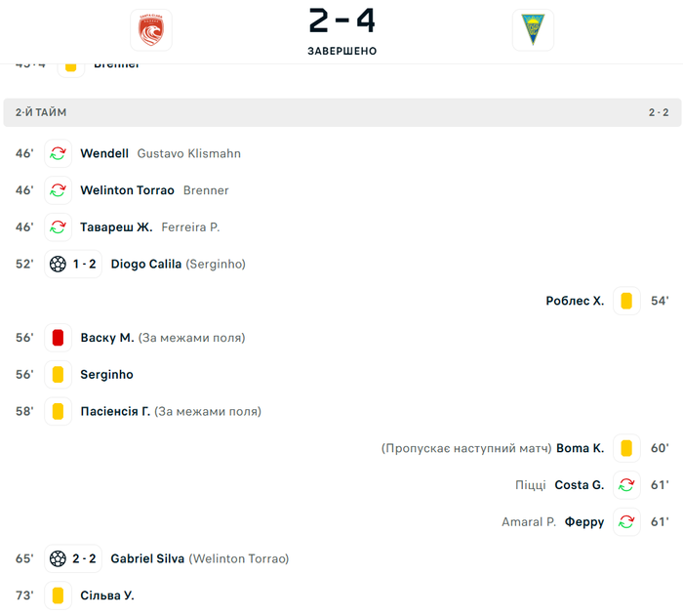Viewport: 683px width, 616px height.
Task: Open scorer Gabriel Silva's profile
Action: coord(147,558)
